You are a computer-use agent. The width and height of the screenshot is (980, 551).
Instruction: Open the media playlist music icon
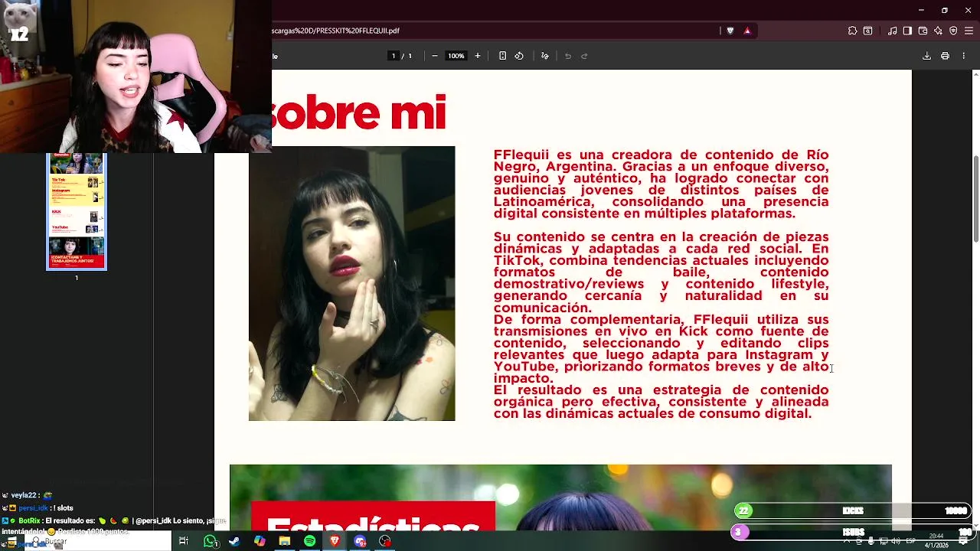[892, 31]
